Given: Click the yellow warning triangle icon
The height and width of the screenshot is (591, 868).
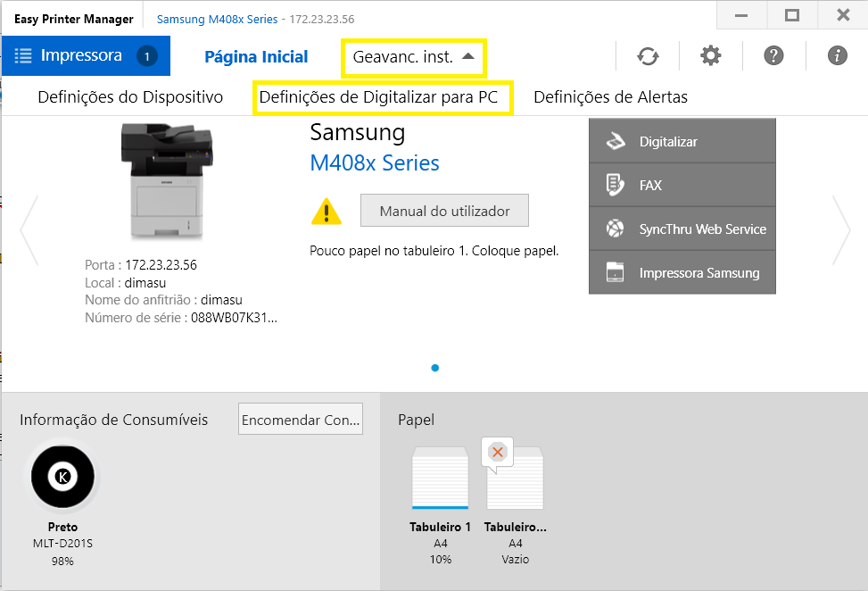Looking at the screenshot, I should click(x=327, y=212).
